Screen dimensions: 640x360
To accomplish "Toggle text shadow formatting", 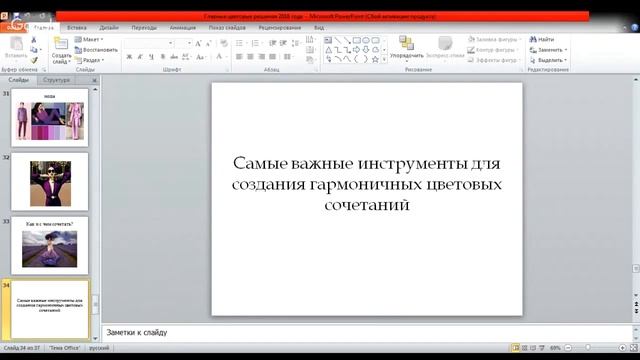I will pos(162,57).
